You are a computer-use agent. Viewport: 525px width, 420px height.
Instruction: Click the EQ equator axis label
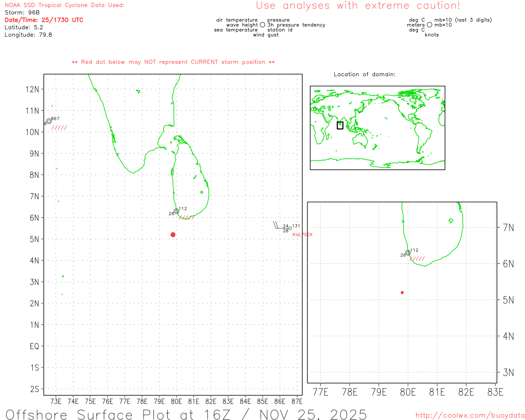[34, 347]
